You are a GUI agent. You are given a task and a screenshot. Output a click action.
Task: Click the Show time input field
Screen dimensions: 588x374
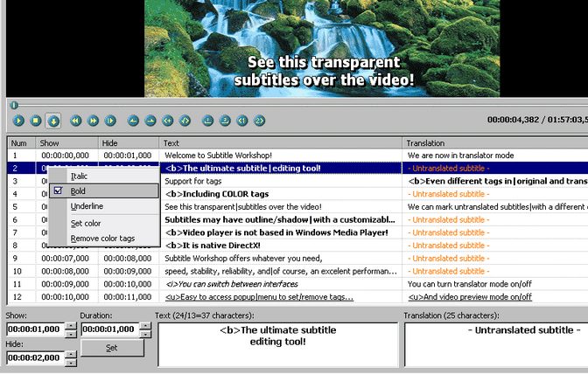(36, 329)
